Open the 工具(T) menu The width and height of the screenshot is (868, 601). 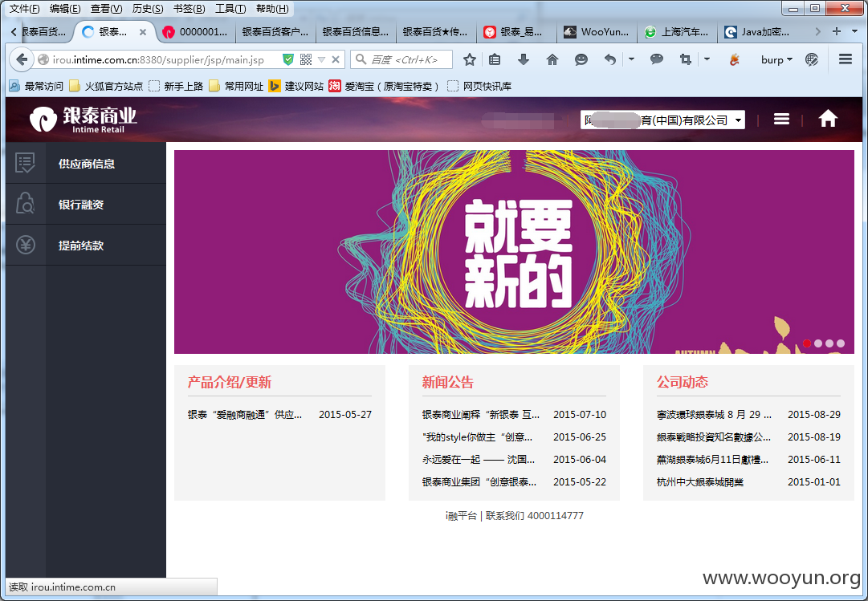[x=230, y=9]
